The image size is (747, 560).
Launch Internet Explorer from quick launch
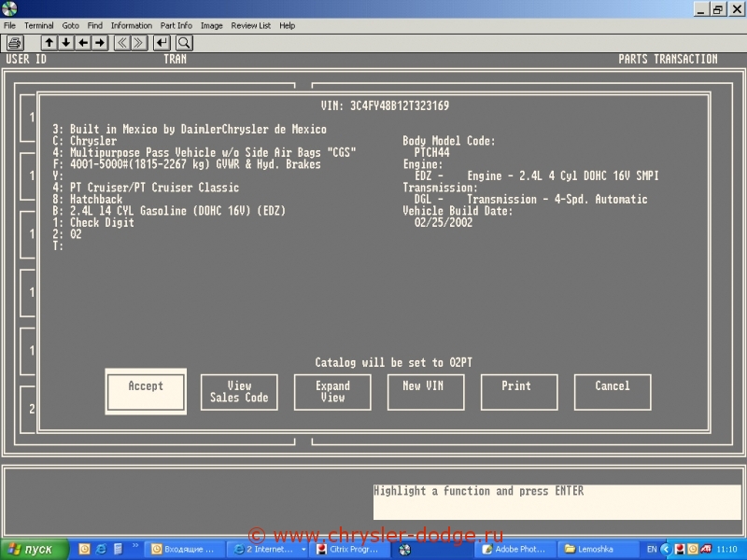tap(101, 550)
